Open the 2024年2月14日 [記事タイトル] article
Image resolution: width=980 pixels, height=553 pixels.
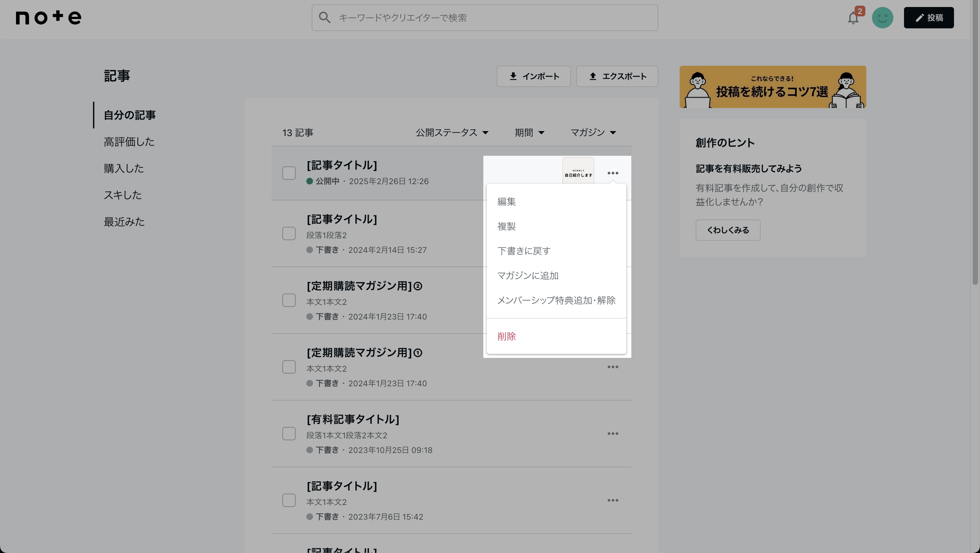342,219
